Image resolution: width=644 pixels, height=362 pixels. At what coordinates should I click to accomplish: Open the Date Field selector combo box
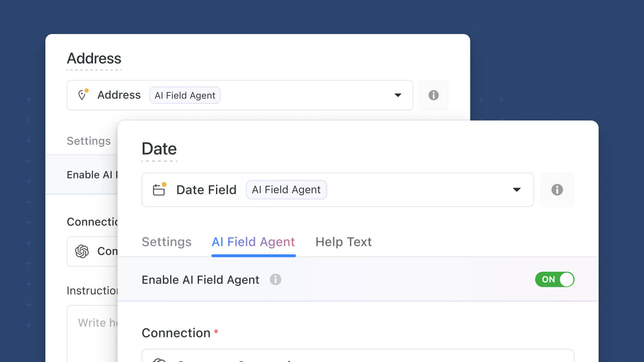338,190
